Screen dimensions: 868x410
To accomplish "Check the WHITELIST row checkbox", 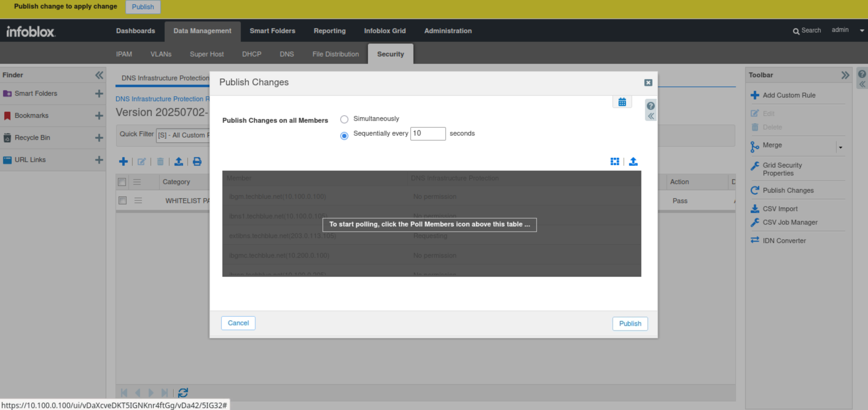I will [122, 201].
